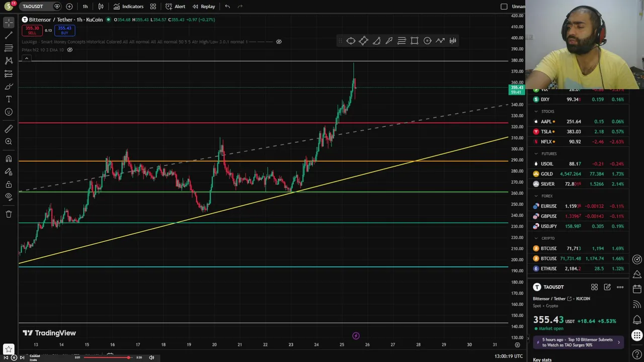Pause the video playback
Viewport: 644px width, 362px height.
click(x=14, y=357)
